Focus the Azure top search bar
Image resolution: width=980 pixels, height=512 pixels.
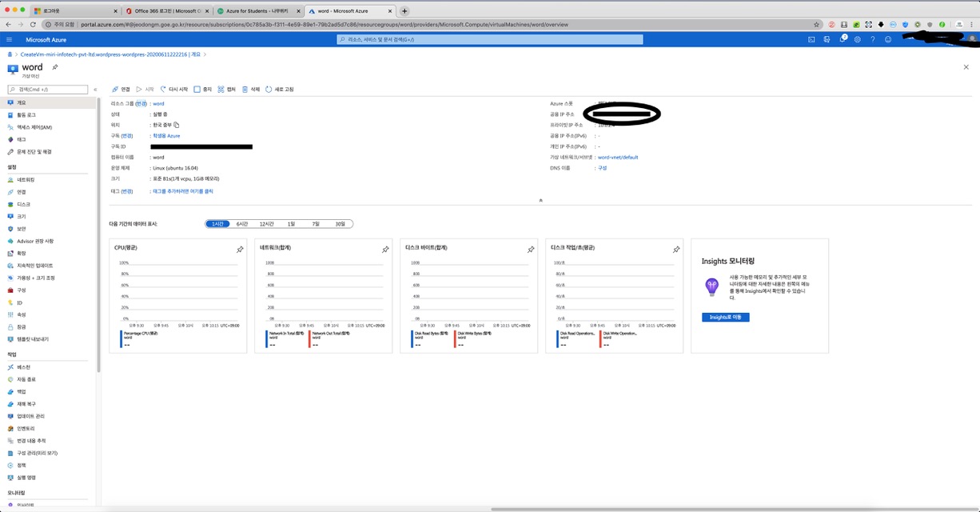click(489, 39)
